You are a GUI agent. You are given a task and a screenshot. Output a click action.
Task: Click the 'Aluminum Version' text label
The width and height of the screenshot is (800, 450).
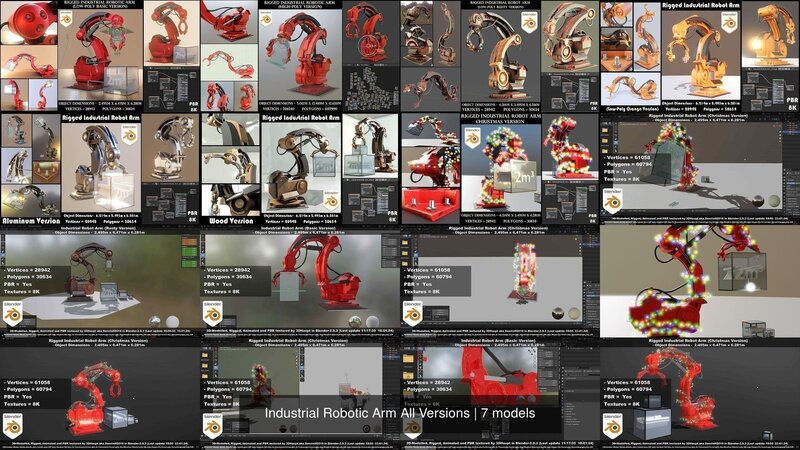click(30, 219)
